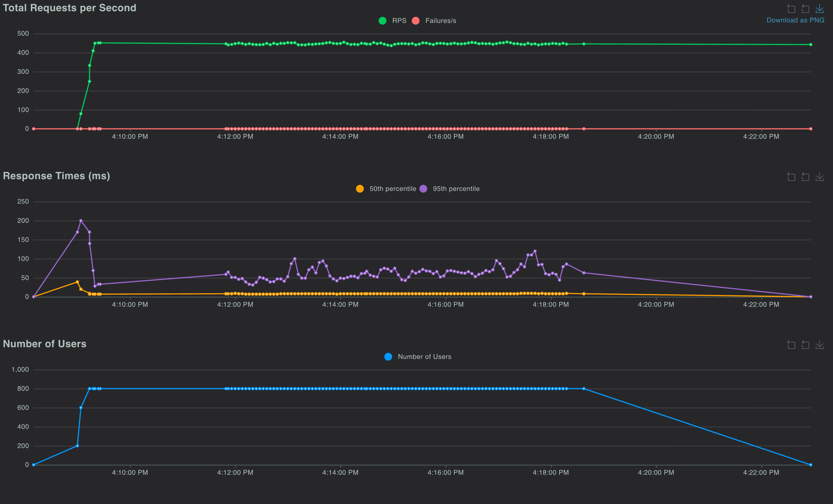This screenshot has width=833, height=504.
Task: Click the 1,000 y-axis label on the Users chart
Action: point(20,369)
